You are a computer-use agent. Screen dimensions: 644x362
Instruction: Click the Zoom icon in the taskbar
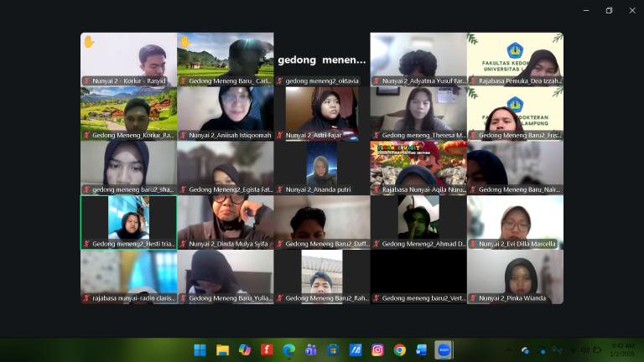pyautogui.click(x=444, y=350)
